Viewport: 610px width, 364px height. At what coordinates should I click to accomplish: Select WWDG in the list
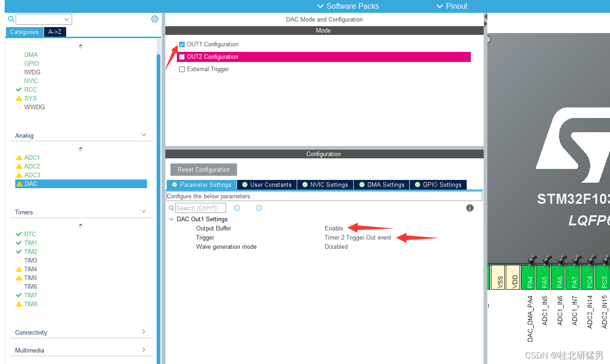click(34, 107)
